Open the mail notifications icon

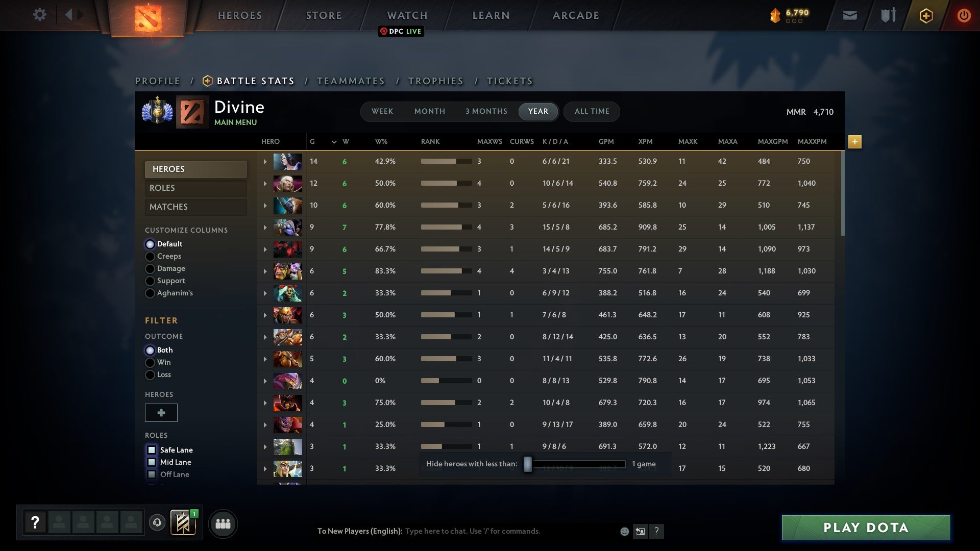[x=849, y=15]
